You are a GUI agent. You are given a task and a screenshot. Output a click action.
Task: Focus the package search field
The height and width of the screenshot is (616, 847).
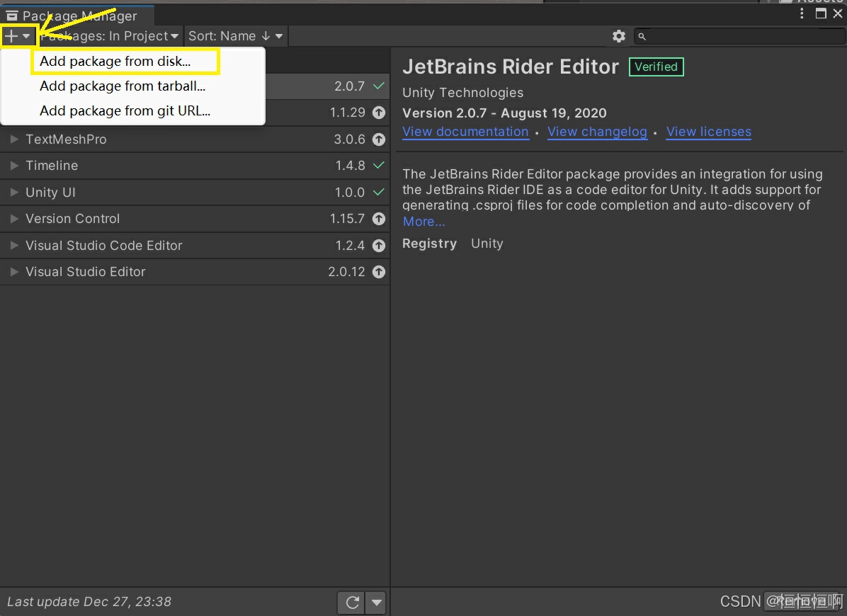tap(739, 36)
